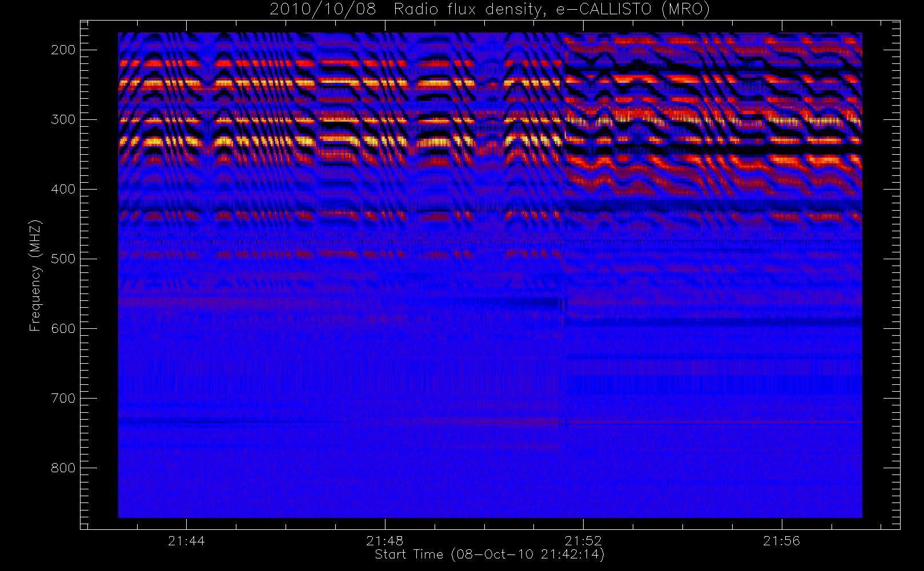
Task: Click the 21:48 time tick label
Action: (x=385, y=541)
